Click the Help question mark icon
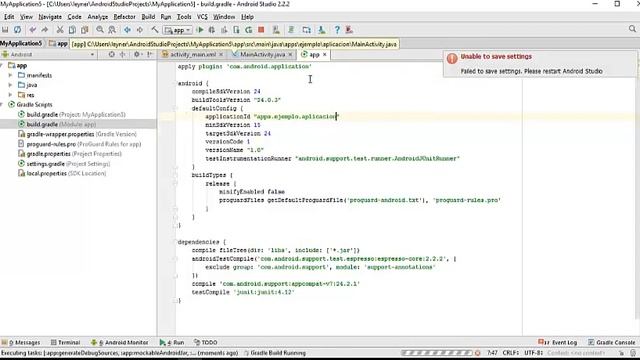This screenshot has width=640, height=360. click(337, 30)
